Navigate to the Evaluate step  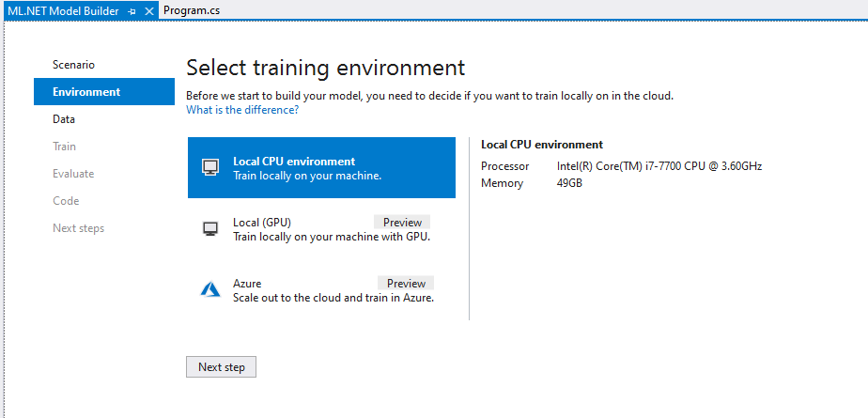(73, 174)
